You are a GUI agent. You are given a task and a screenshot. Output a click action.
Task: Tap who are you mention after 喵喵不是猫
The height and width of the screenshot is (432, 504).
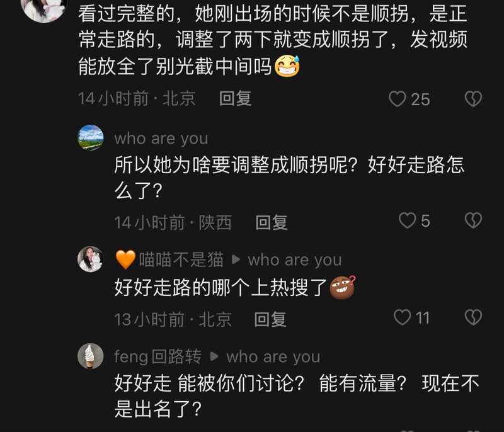[295, 260]
